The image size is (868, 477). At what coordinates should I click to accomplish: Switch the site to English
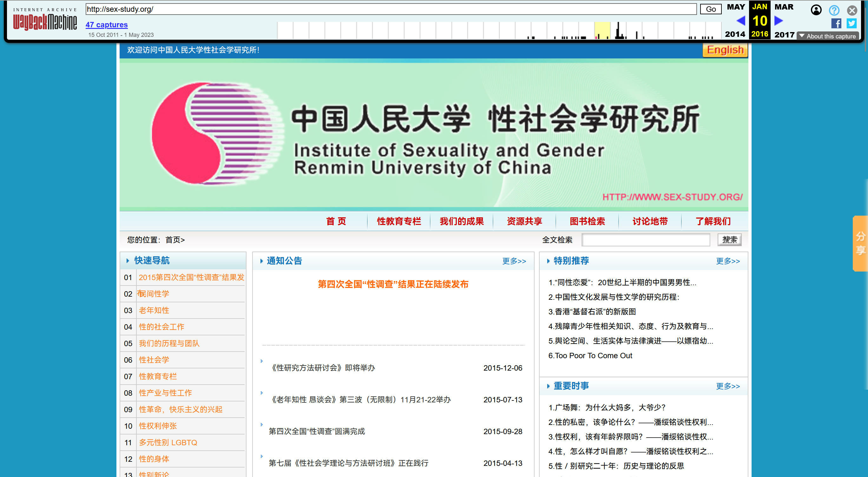click(725, 50)
